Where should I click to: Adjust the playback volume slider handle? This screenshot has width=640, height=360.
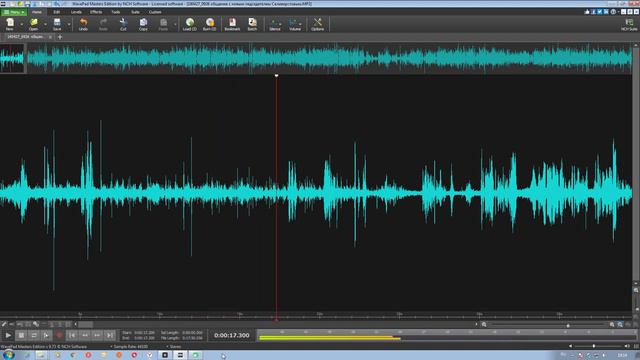[594, 346]
